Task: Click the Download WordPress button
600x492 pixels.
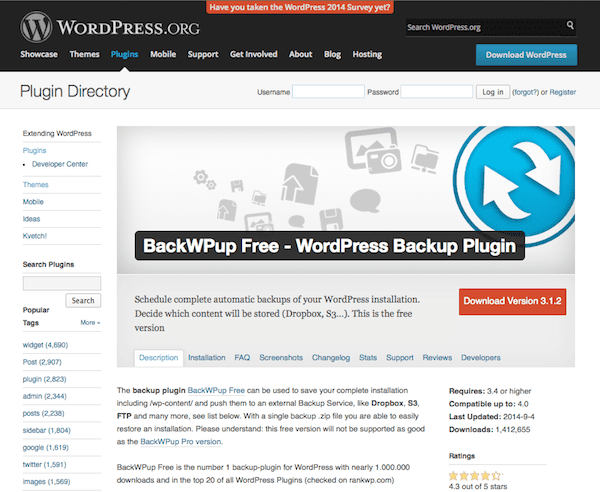Action: 526,55
